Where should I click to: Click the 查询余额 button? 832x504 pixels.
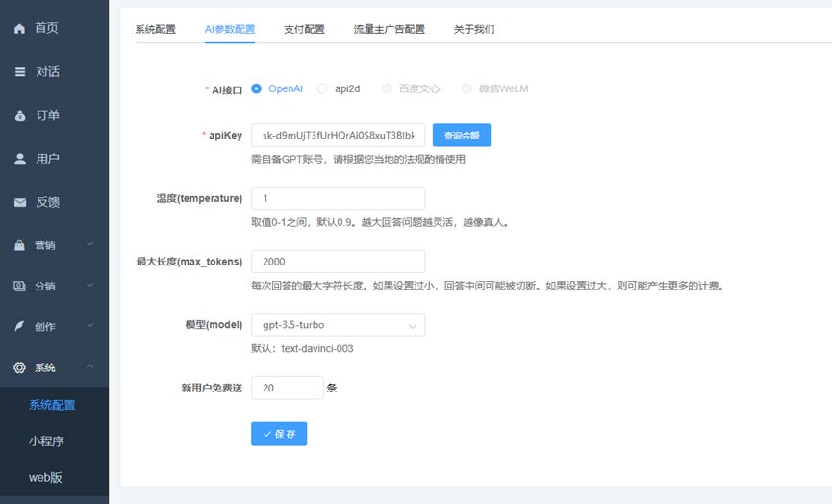(462, 135)
